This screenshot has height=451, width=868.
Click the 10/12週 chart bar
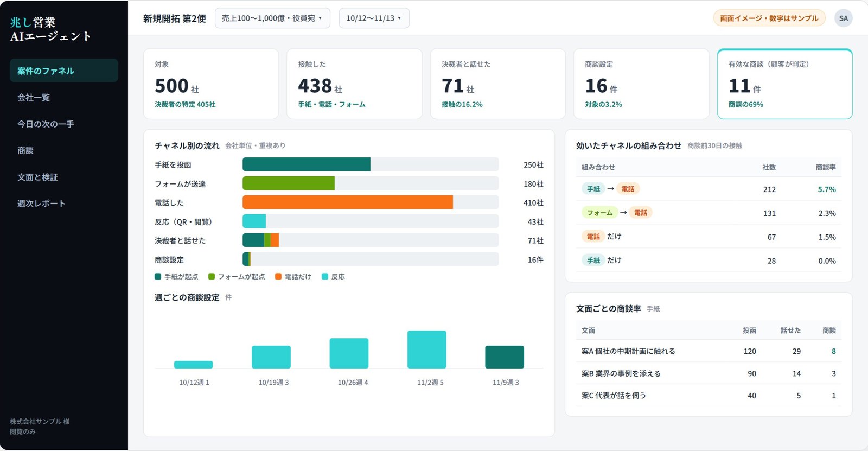194,365
